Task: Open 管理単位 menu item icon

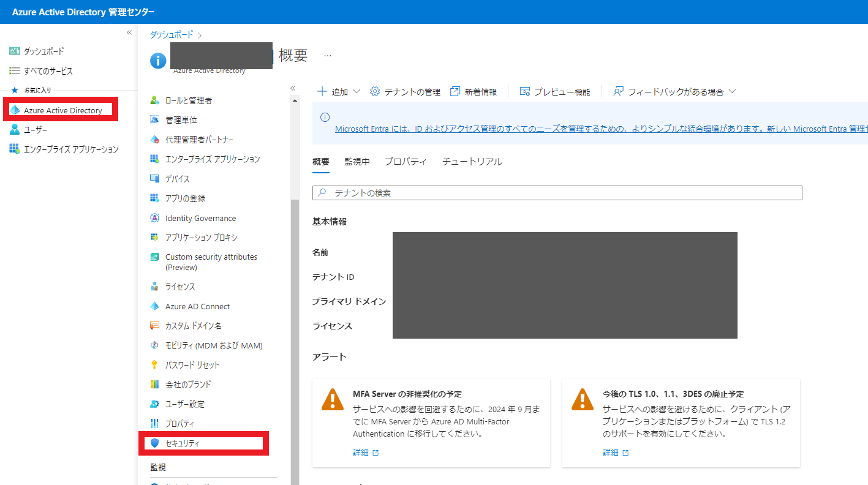Action: (154, 120)
